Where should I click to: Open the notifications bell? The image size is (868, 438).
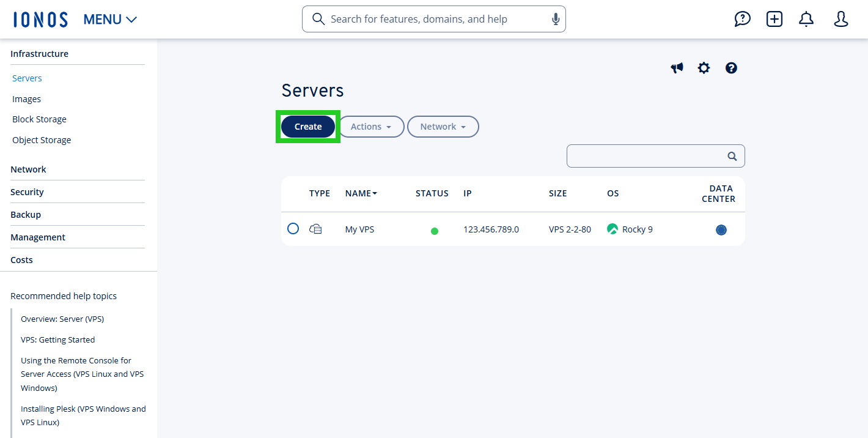(806, 19)
